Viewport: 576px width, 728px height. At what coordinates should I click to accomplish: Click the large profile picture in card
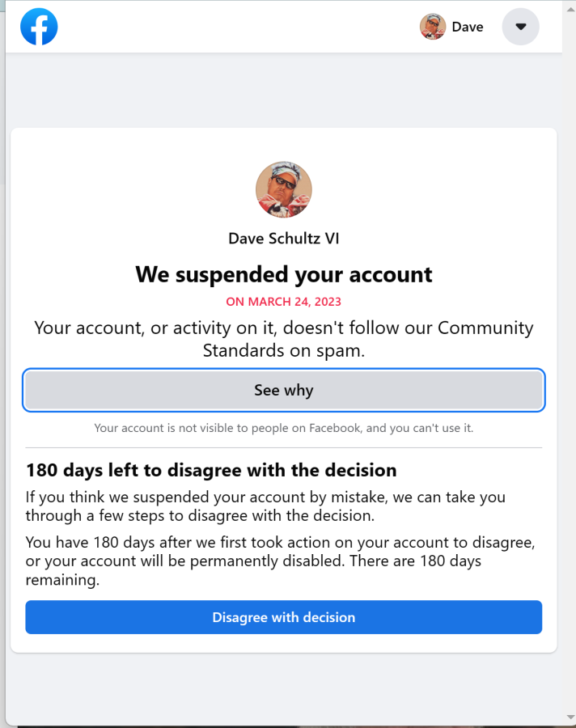coord(284,189)
